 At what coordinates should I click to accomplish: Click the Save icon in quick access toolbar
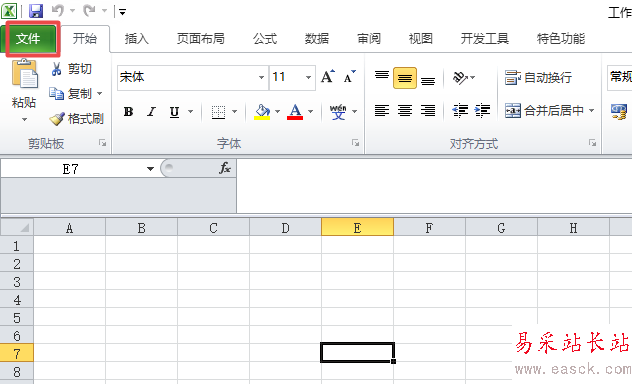coord(36,11)
